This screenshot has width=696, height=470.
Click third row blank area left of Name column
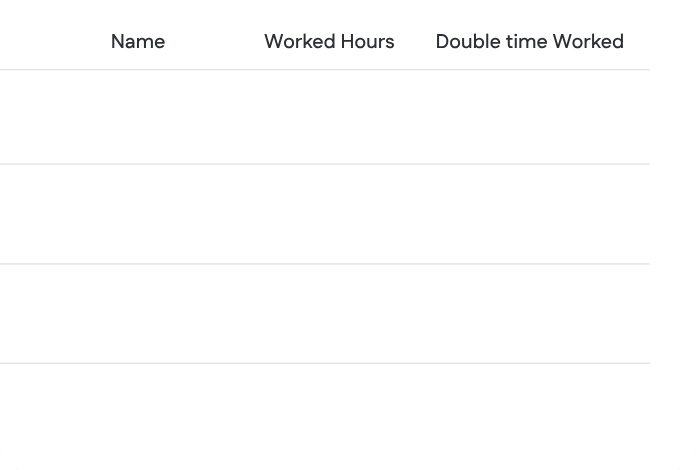click(x=40, y=313)
